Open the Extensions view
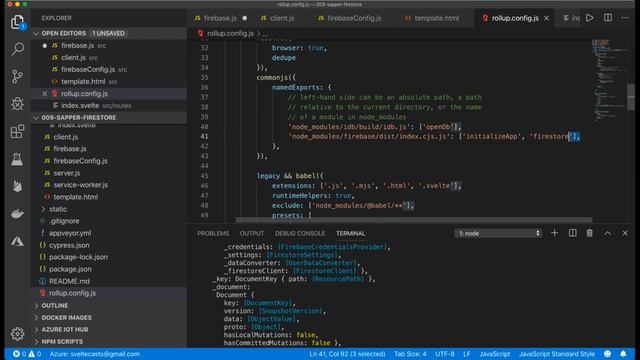Image resolution: width=640 pixels, height=360 pixels. point(17,131)
